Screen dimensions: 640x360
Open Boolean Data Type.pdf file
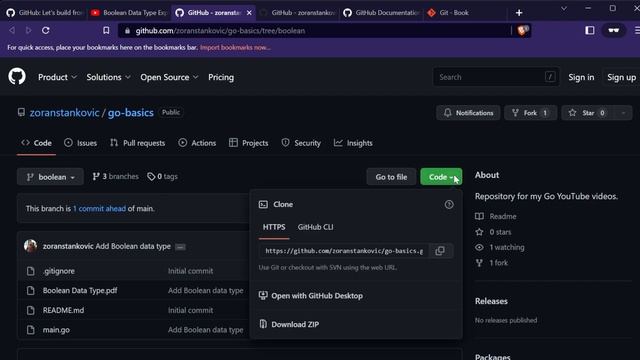point(80,291)
